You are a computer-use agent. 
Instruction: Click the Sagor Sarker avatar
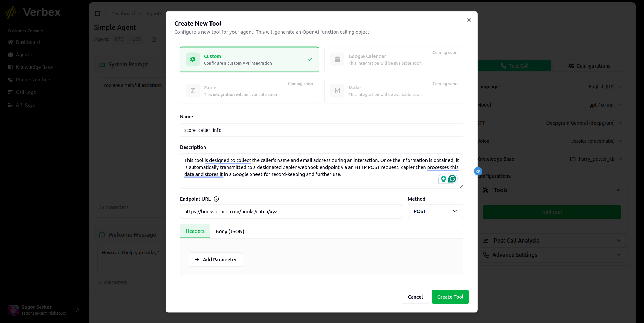[x=13, y=310]
